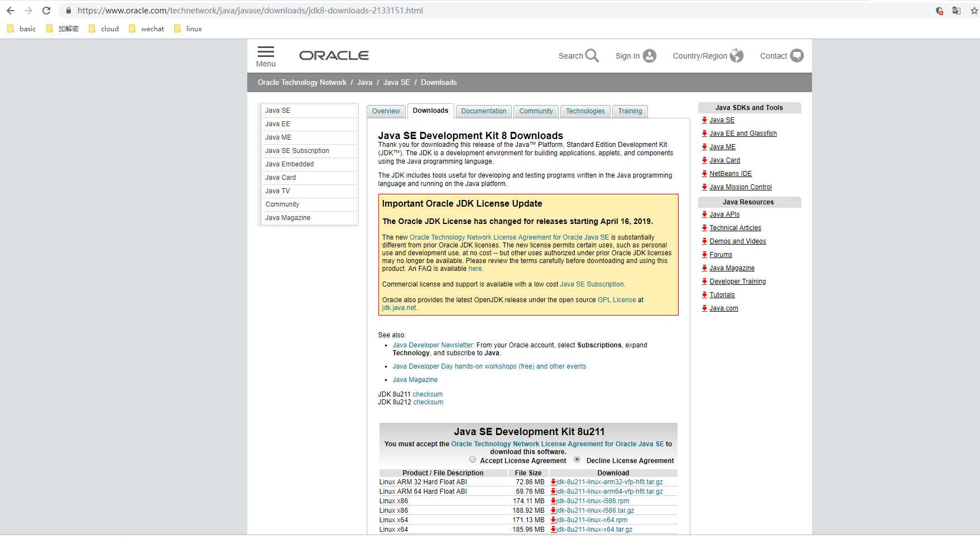Click download arrow for jdk-8u211-linux-arm32 file

click(553, 482)
